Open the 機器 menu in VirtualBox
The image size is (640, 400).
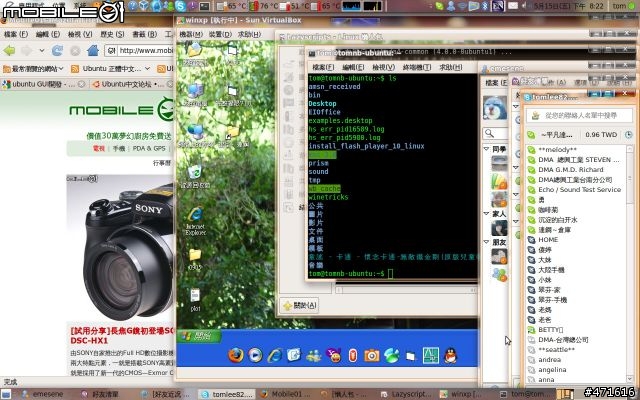tap(190, 34)
